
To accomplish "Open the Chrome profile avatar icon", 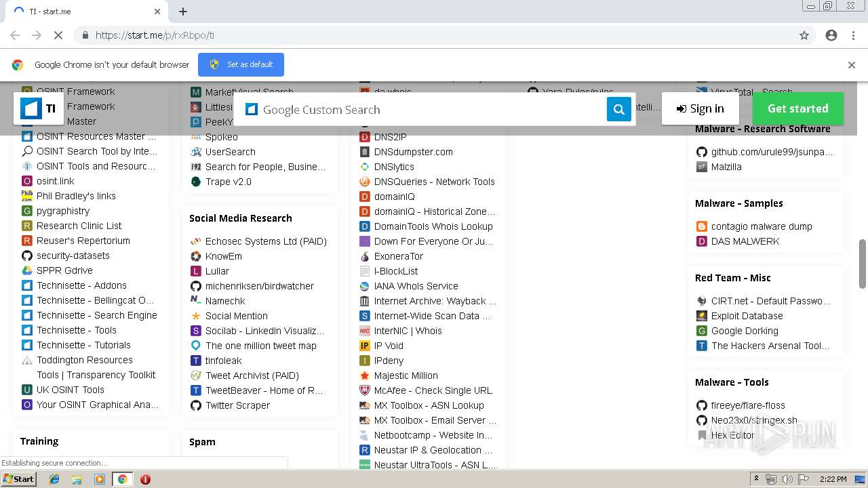I will [831, 35].
